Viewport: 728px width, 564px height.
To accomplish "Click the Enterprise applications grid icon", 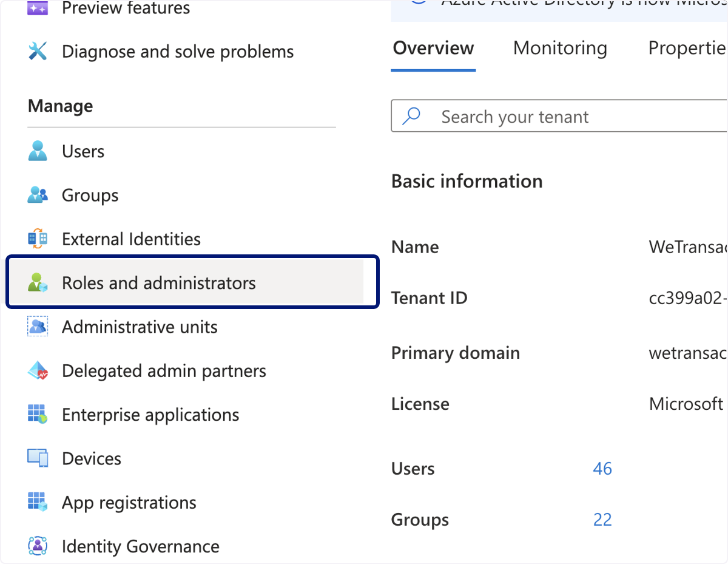I will (38, 415).
